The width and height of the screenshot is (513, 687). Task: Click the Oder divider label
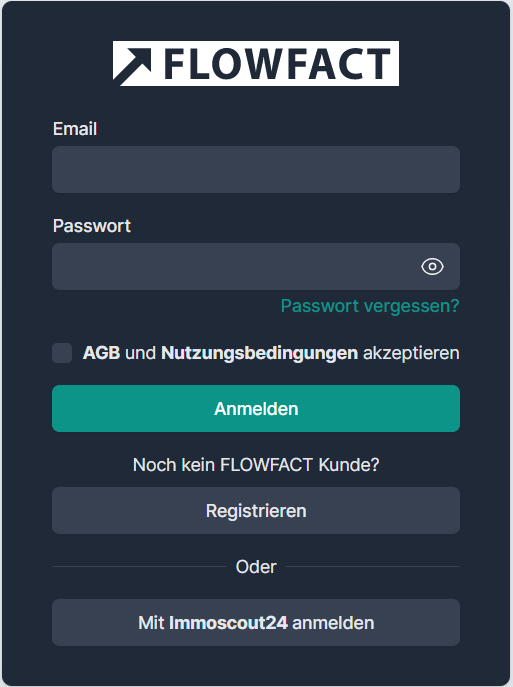(256, 567)
